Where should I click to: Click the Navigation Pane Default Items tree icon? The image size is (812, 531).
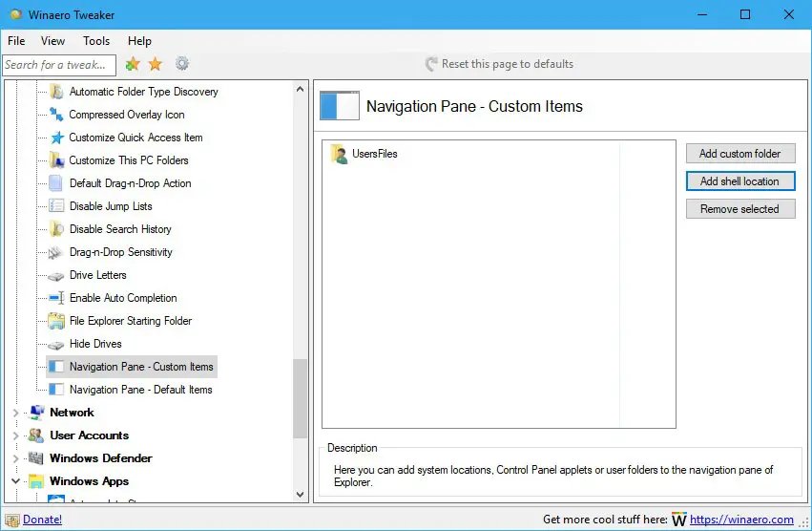56,390
